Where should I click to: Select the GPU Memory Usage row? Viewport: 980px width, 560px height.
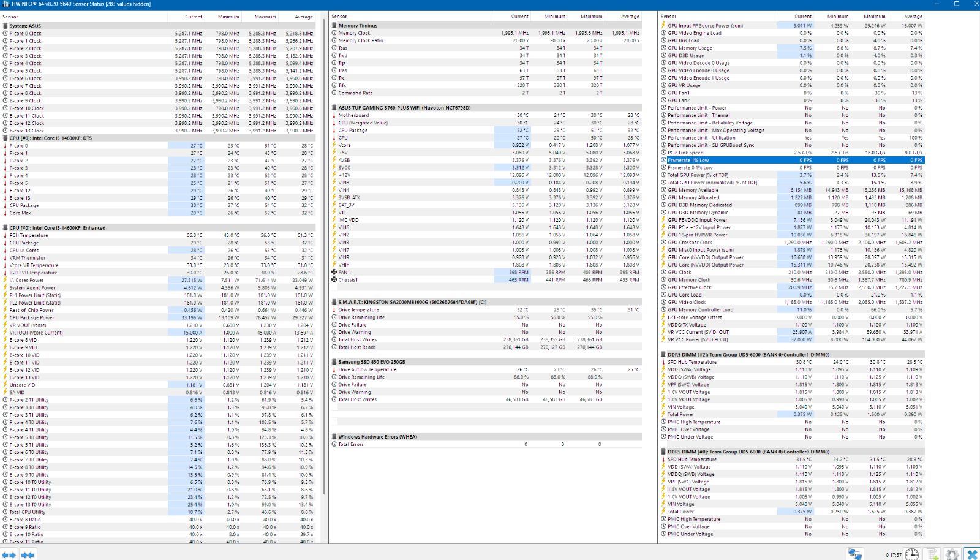(792, 48)
